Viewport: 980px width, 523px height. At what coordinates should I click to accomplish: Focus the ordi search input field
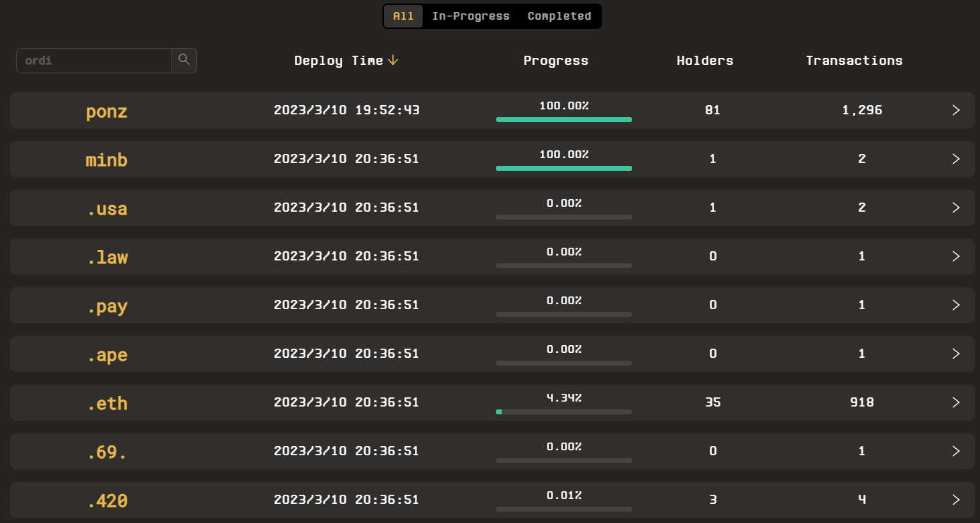click(95, 61)
